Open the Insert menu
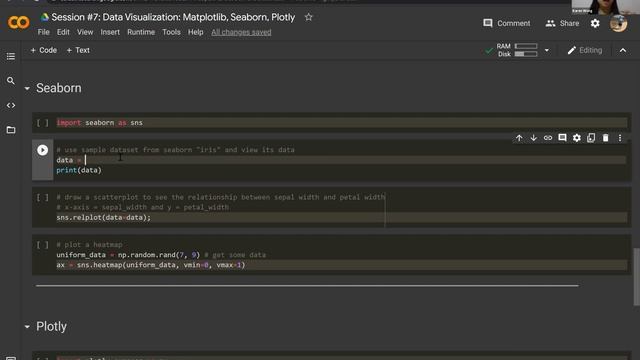 pos(110,32)
